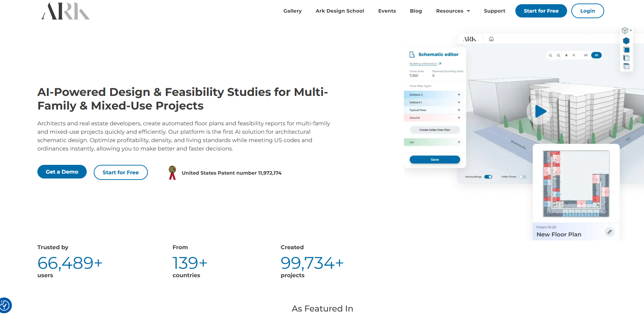Switch to 2D view mode
644x315 pixels.
(586, 55)
